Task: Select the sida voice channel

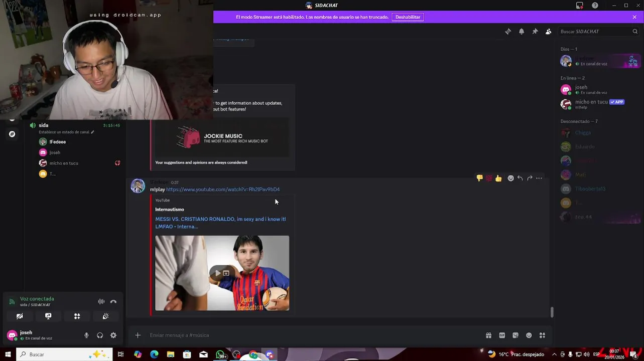Action: (75, 125)
